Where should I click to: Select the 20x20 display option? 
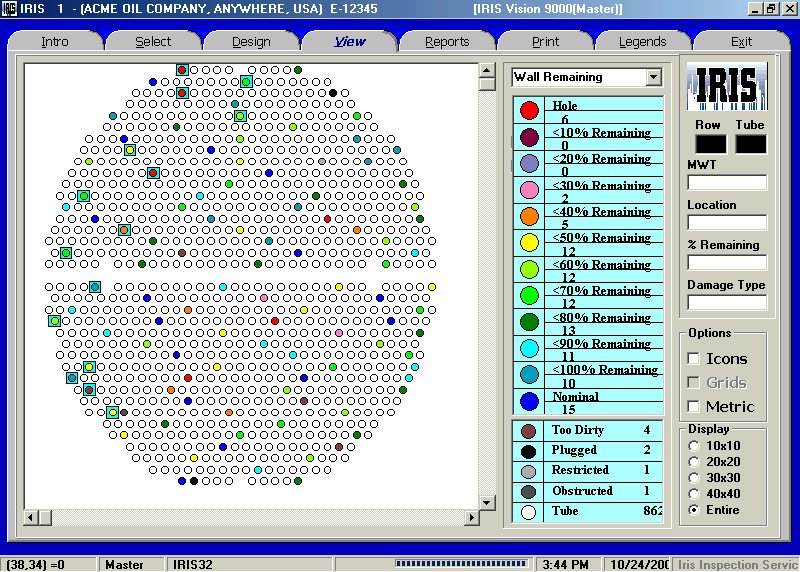693,462
